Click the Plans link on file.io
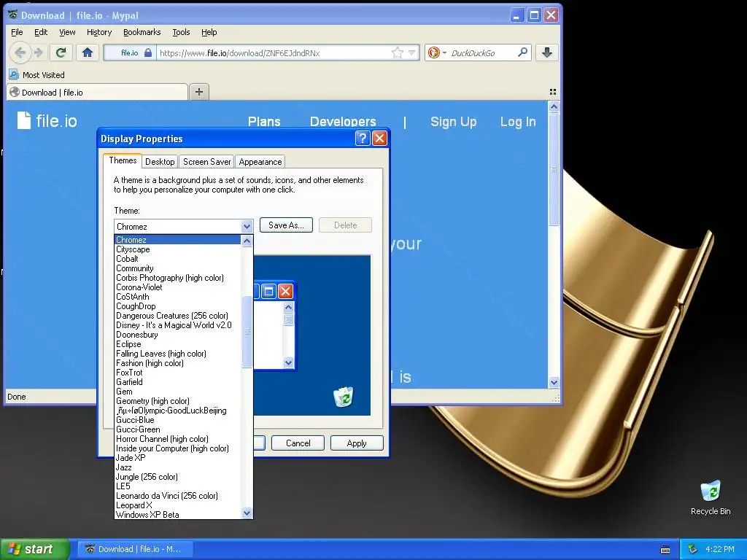The image size is (747, 560). click(264, 122)
